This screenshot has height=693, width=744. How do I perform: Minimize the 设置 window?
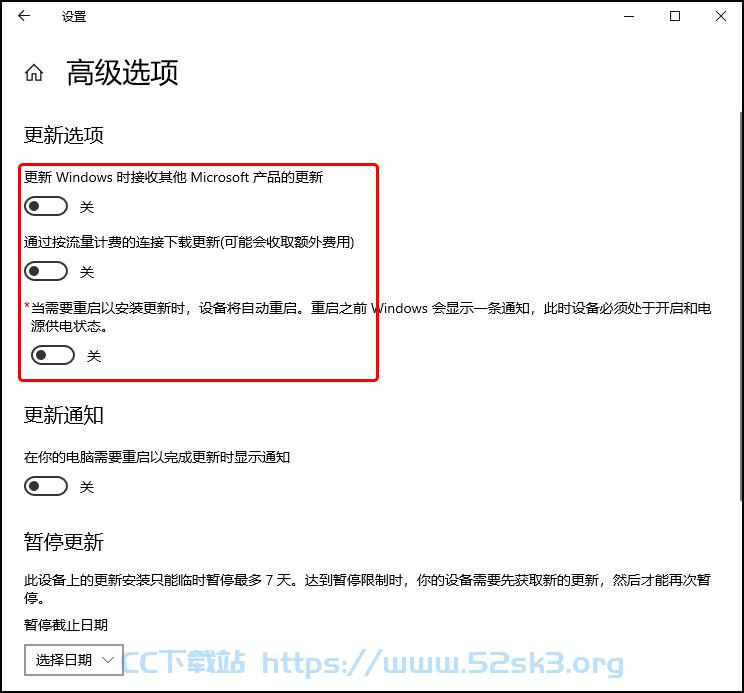629,17
